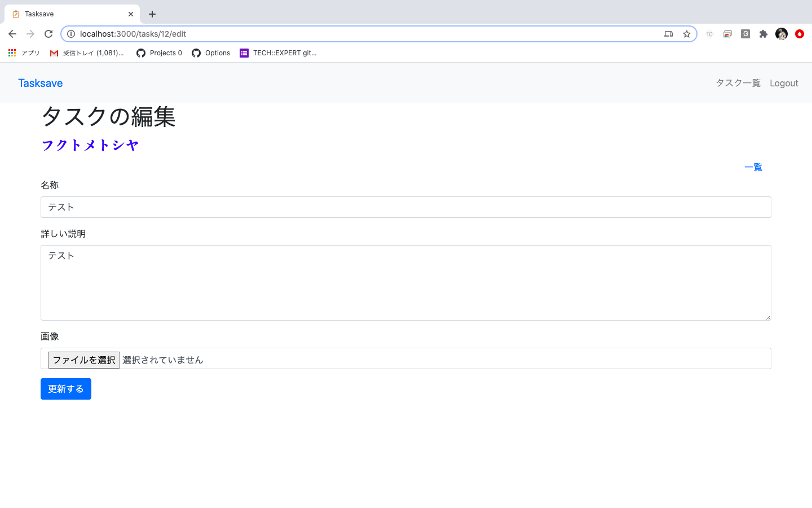Image resolution: width=812 pixels, height=508 pixels.
Task: Open the Chrome profile avatar
Action: pyautogui.click(x=782, y=34)
